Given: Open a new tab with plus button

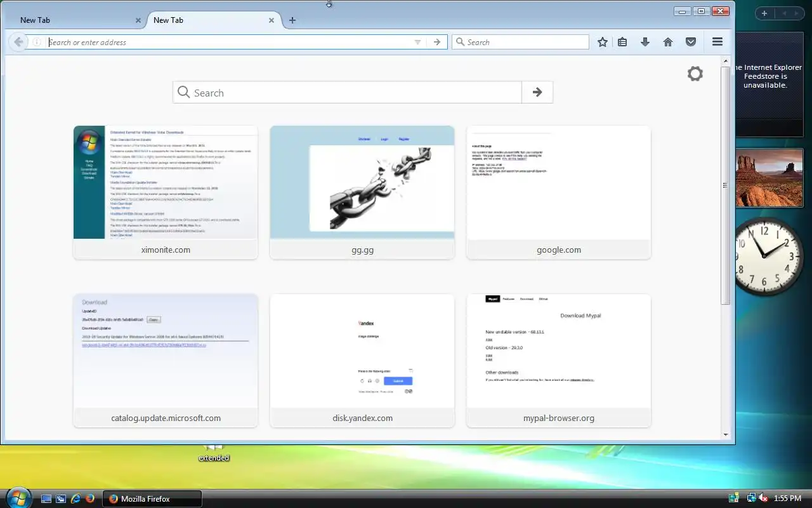Looking at the screenshot, I should point(292,20).
